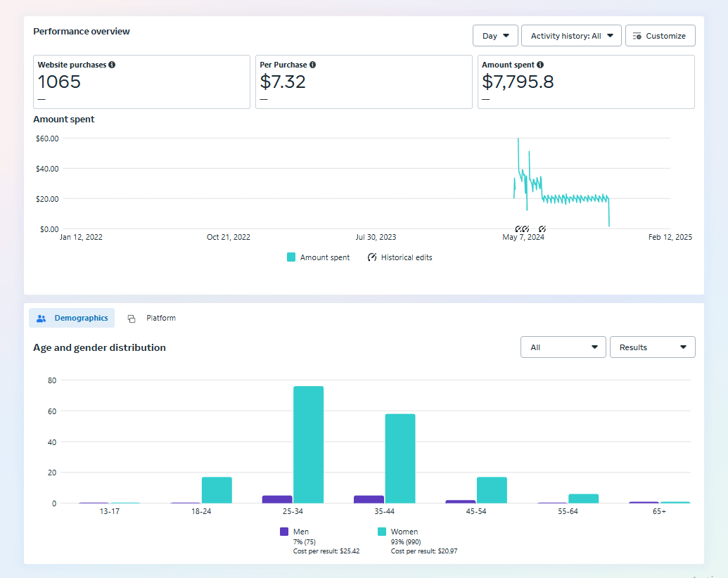Open the Activity history: All dropdown
Viewport: 728px width, 578px height.
click(x=571, y=36)
